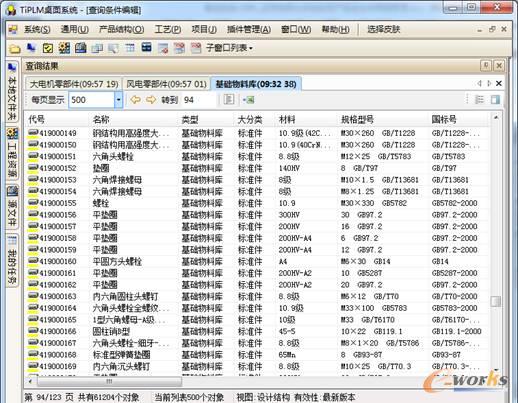Open the 通用(U) menu
This screenshot has height=403, width=518.
(74, 29)
